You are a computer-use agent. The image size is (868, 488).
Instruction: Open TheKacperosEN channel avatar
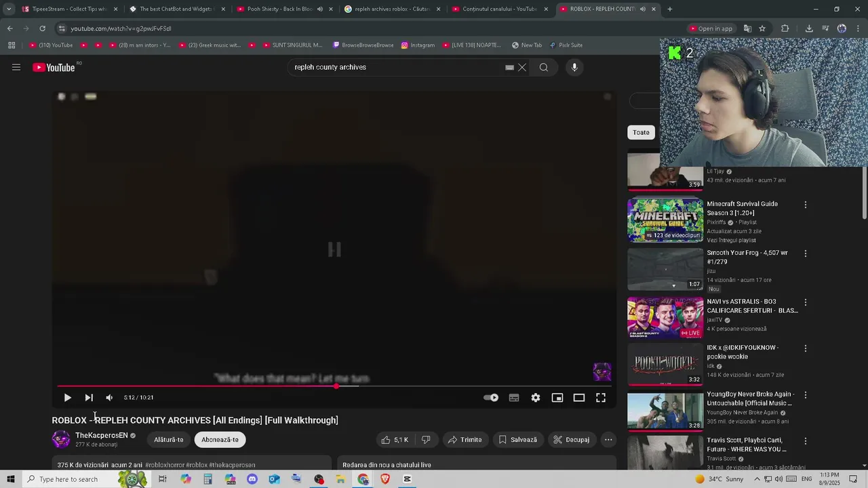click(x=61, y=439)
